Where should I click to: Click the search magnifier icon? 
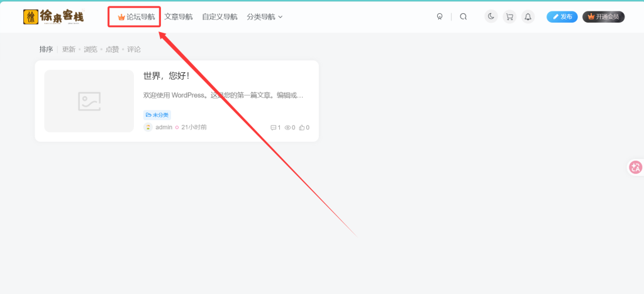pyautogui.click(x=464, y=17)
